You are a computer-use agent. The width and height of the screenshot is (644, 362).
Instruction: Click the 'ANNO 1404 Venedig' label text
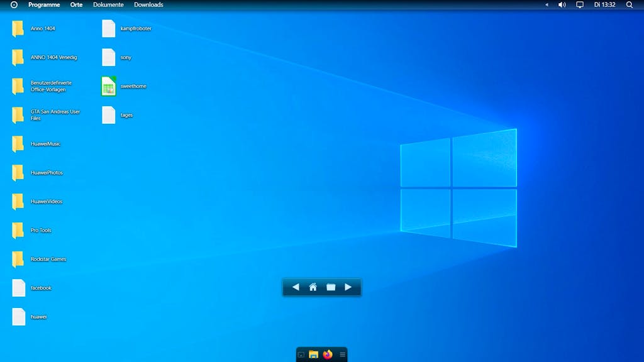[54, 57]
